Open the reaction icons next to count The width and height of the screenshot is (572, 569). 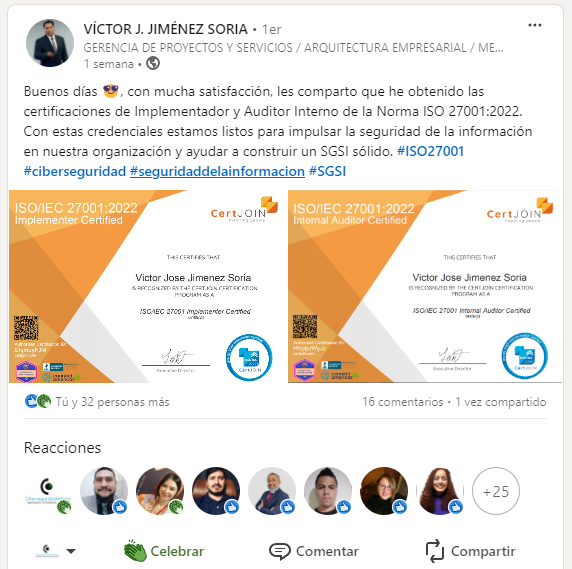click(x=38, y=402)
